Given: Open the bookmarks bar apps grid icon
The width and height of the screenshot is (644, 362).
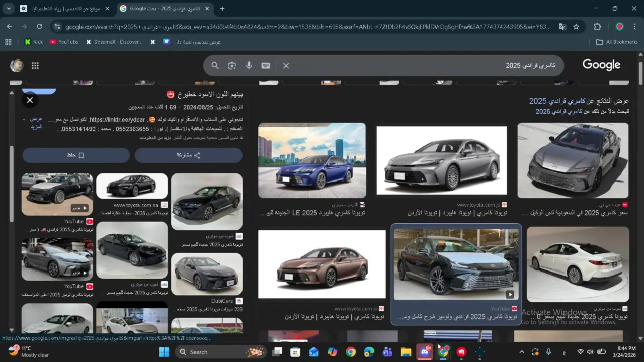Looking at the screenshot, I should coord(8,42).
